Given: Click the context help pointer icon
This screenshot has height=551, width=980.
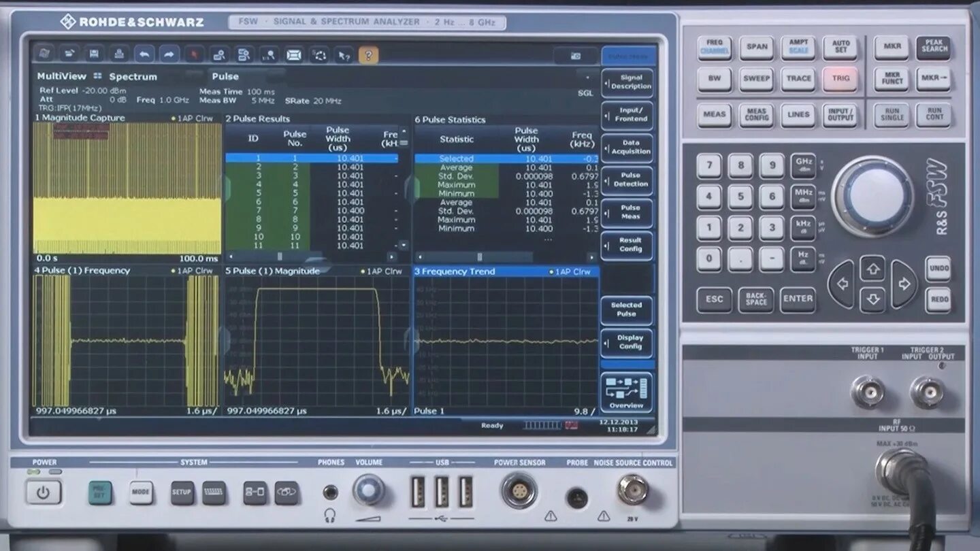Looking at the screenshot, I should coord(344,54).
